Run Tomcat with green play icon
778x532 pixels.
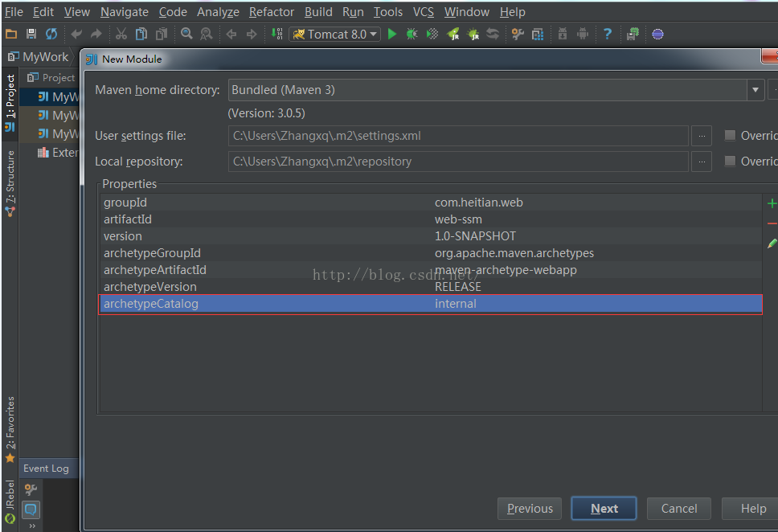click(392, 34)
